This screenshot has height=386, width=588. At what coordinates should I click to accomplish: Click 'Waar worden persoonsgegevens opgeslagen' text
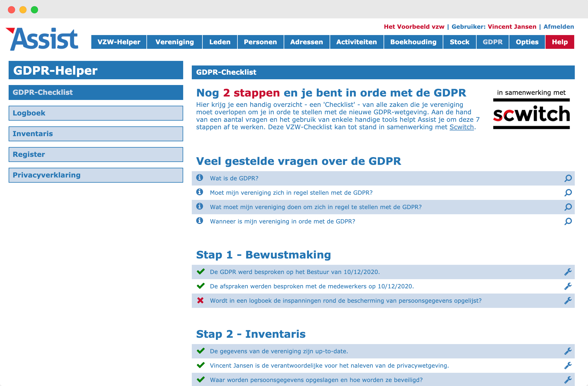[316, 380]
